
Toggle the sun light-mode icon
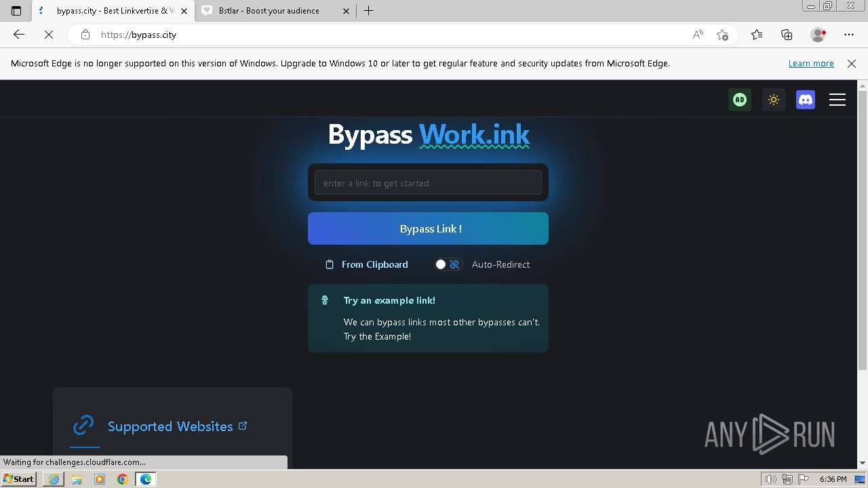click(x=773, y=100)
